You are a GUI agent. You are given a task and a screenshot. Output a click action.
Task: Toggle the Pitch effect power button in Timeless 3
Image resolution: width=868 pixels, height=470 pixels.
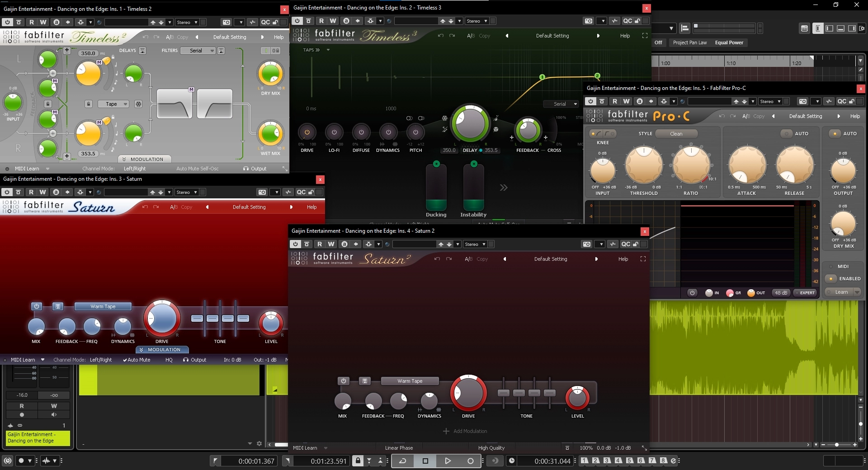[x=415, y=132]
